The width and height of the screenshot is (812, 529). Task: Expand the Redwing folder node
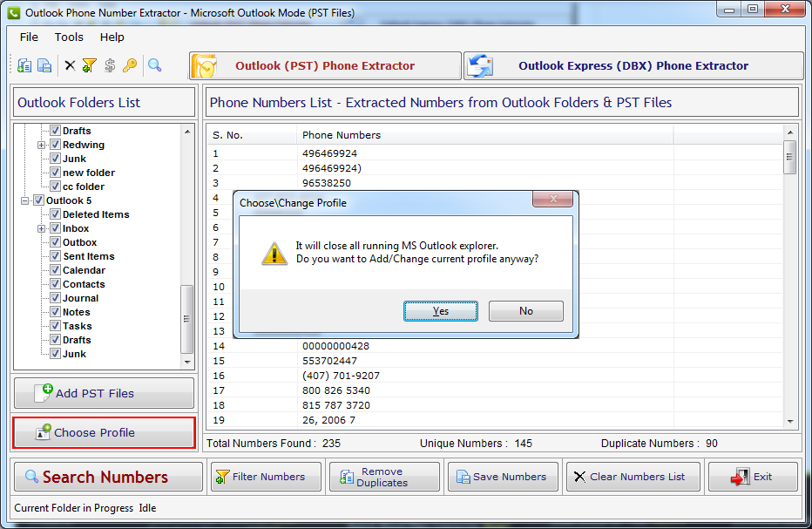pyautogui.click(x=42, y=145)
